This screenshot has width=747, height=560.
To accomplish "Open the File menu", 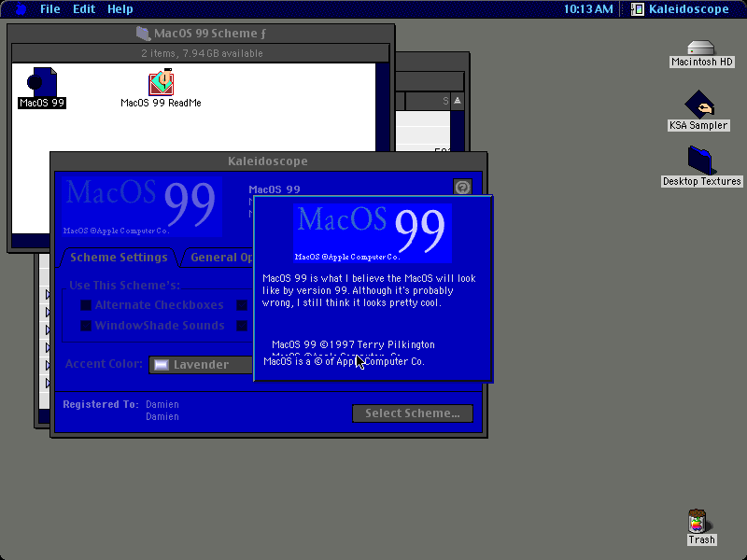I will tap(50, 9).
